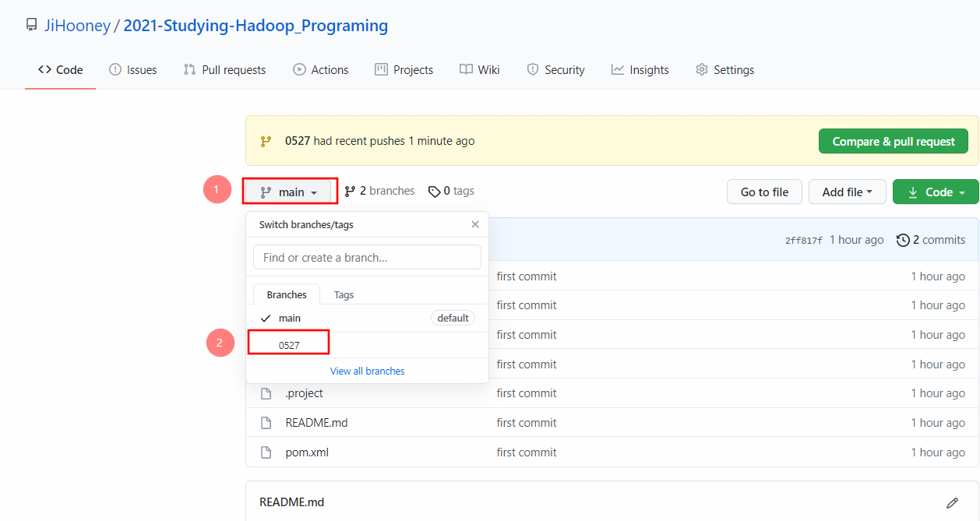This screenshot has height=521, width=980.
Task: Open the first commit message on the pom.xml row
Action: tap(527, 452)
